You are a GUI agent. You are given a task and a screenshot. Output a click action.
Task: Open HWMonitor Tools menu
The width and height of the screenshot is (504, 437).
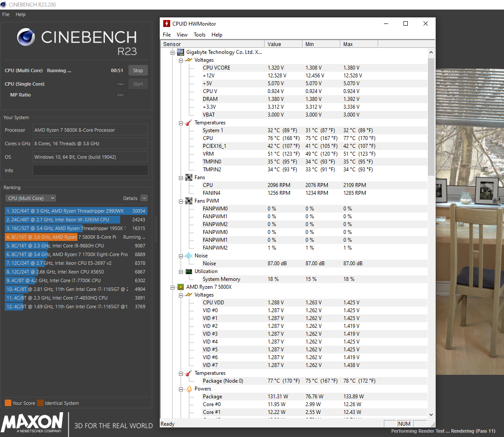pyautogui.click(x=199, y=35)
